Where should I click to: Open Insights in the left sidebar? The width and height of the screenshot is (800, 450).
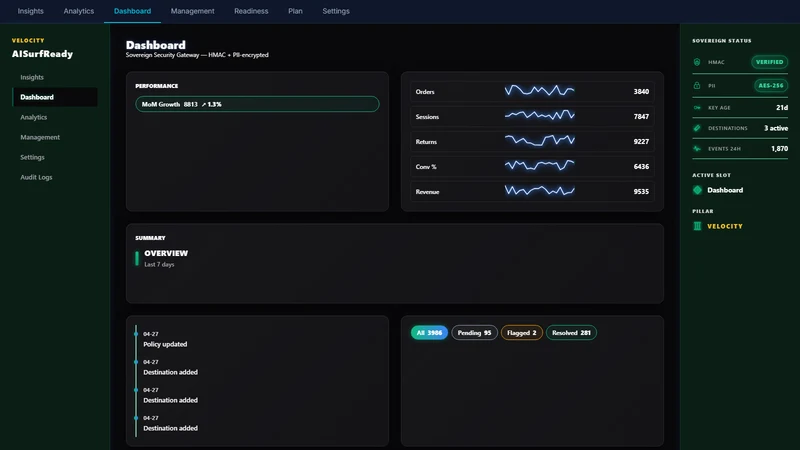(x=55, y=77)
